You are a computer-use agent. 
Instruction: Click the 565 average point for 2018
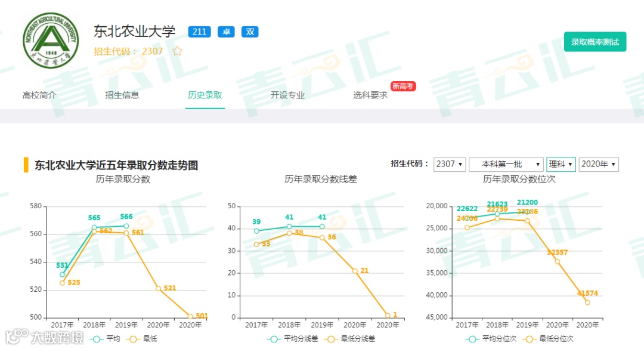94,227
